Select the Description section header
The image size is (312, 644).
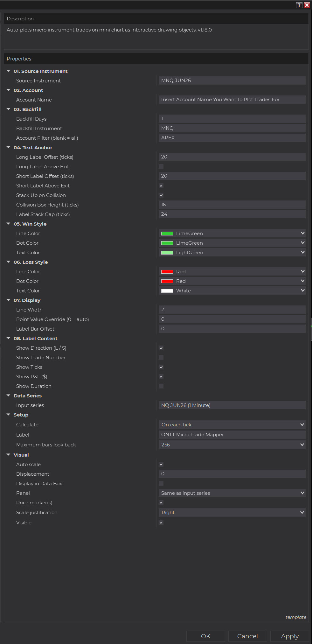tap(156, 18)
